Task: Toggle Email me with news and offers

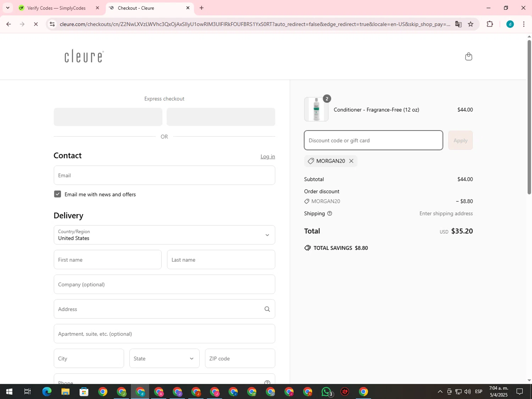Action: (x=57, y=194)
